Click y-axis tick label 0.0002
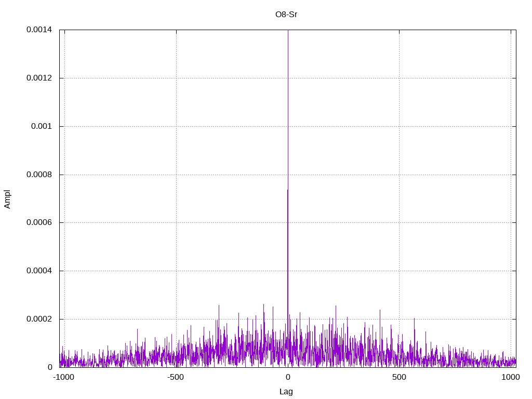532x399 pixels. tap(39, 319)
